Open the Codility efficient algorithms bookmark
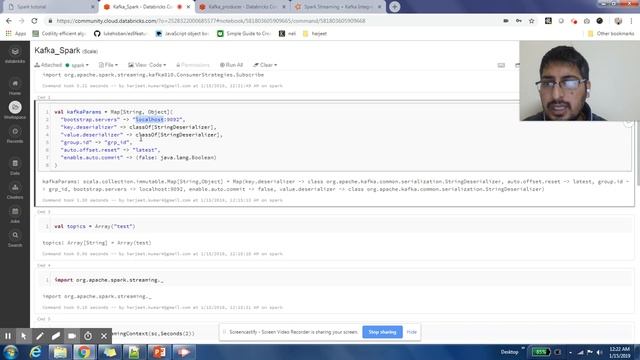Screen dimensions: 640x360 (x=59, y=33)
